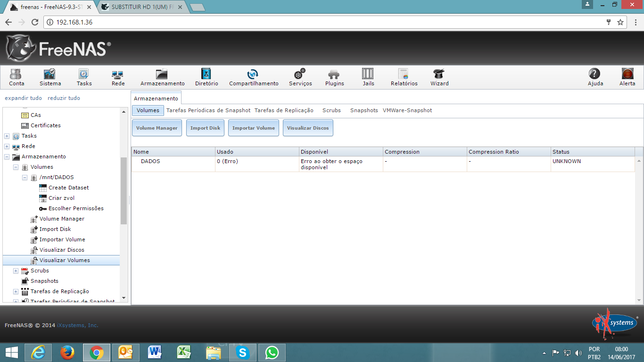Click the Visualizar Discos button
This screenshot has height=362, width=644.
(x=308, y=128)
